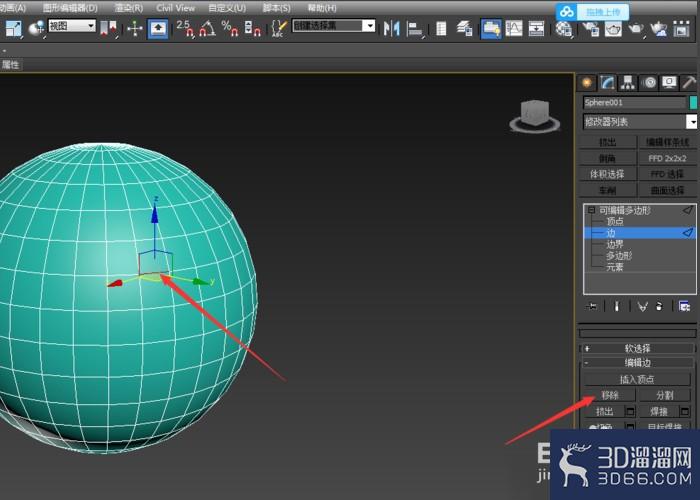Click the 插入顶点 button
This screenshot has height=500, width=700.
637,379
